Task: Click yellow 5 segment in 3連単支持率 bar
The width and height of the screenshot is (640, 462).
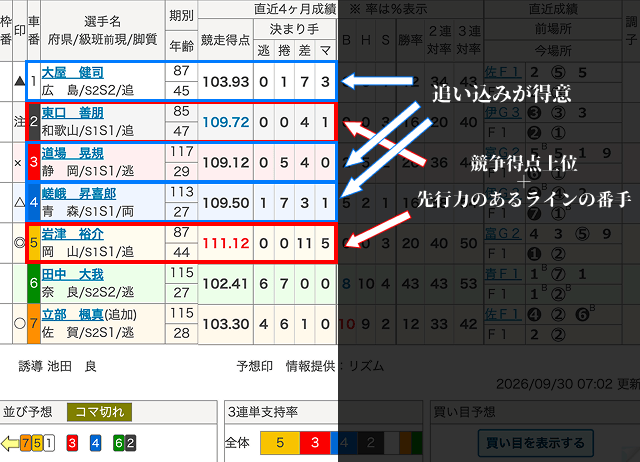Action: [x=280, y=443]
